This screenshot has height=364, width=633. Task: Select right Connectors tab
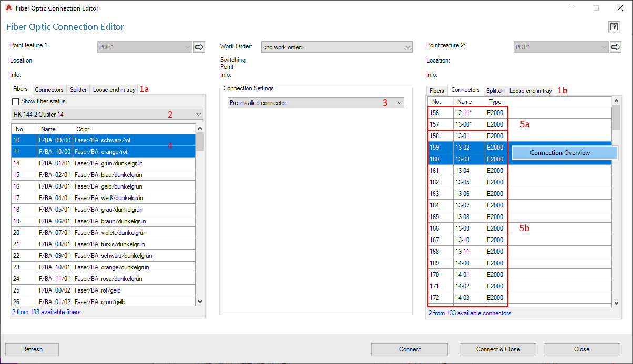tap(466, 90)
